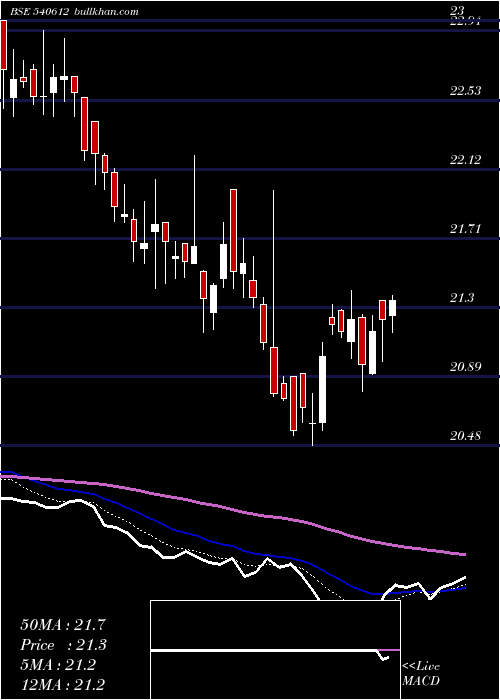The width and height of the screenshot is (500, 700).
Task: Click the 50MA : 21.7 readout
Action: [x=63, y=625]
